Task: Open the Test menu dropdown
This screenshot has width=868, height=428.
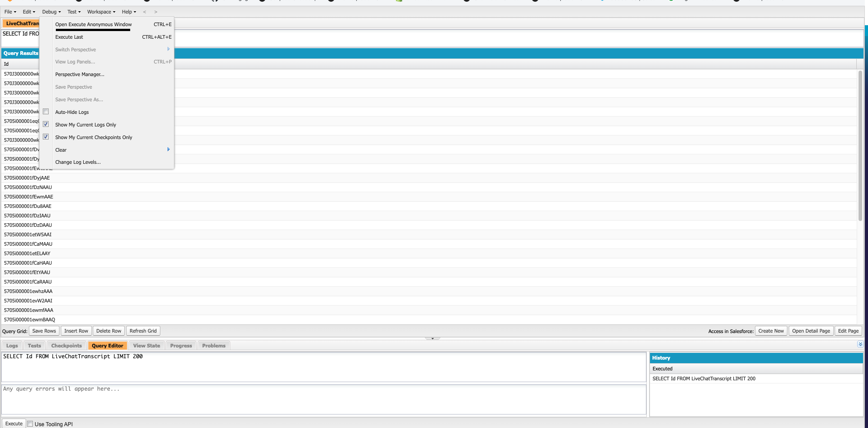Action: 74,12
